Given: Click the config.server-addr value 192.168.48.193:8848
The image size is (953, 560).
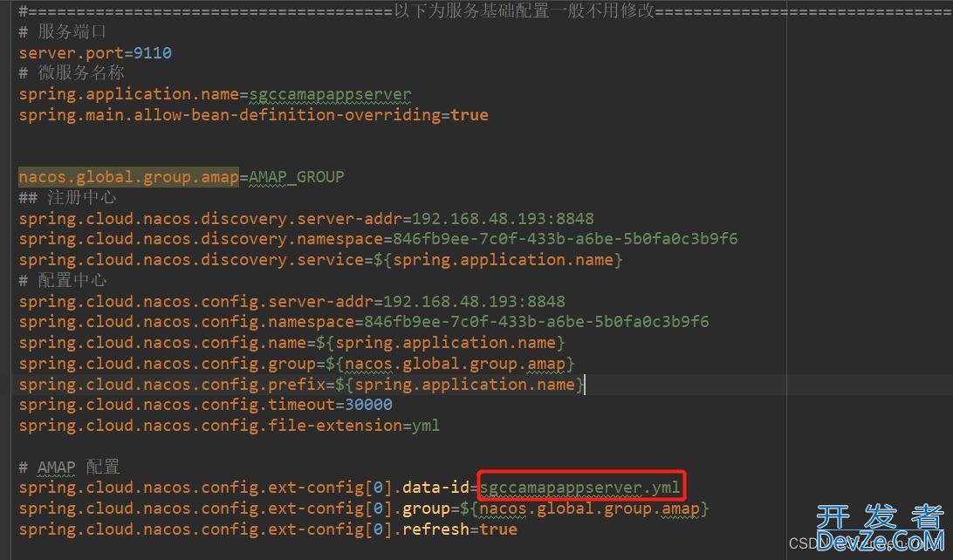Looking at the screenshot, I should [474, 301].
